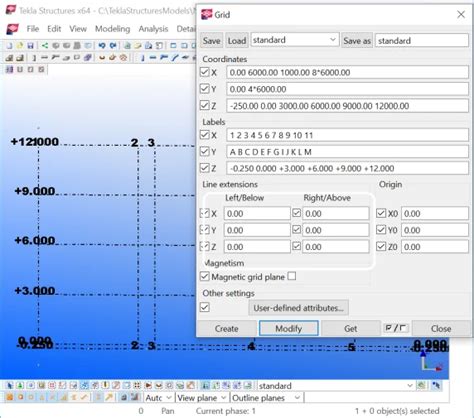Click the red play-arrow select icon

click(x=148, y=386)
